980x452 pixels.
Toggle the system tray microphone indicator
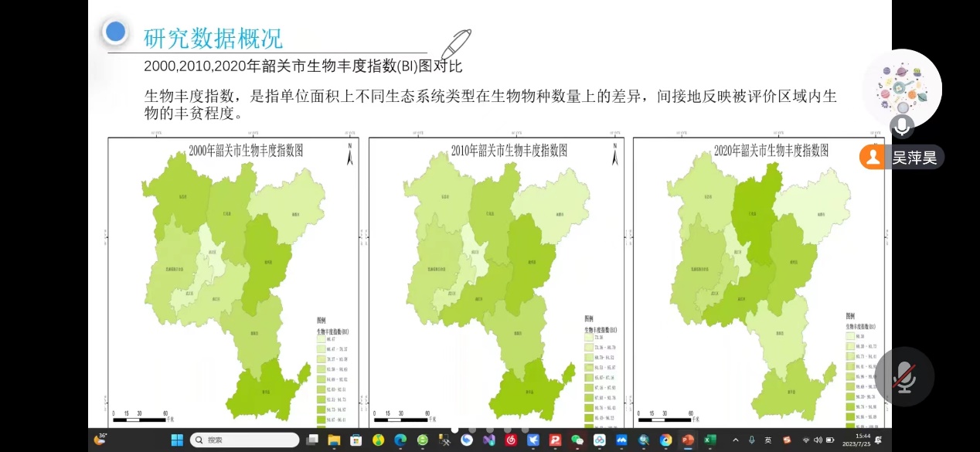(751, 440)
